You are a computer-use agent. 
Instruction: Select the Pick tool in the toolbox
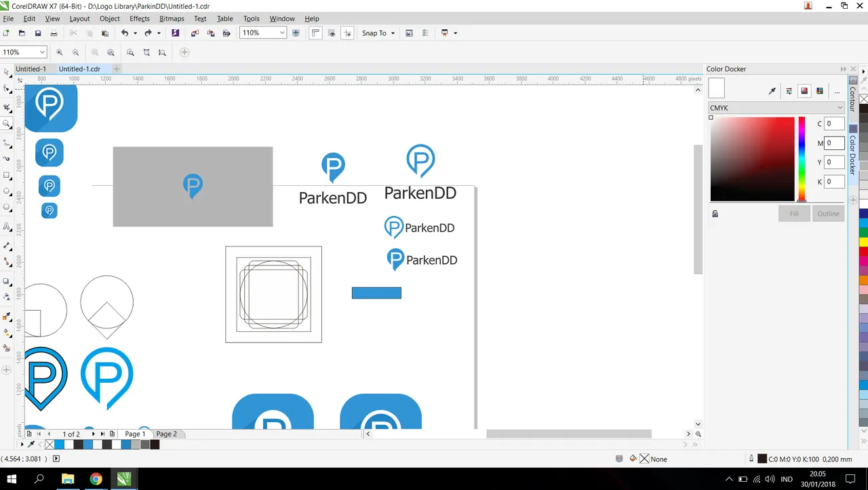coord(7,71)
